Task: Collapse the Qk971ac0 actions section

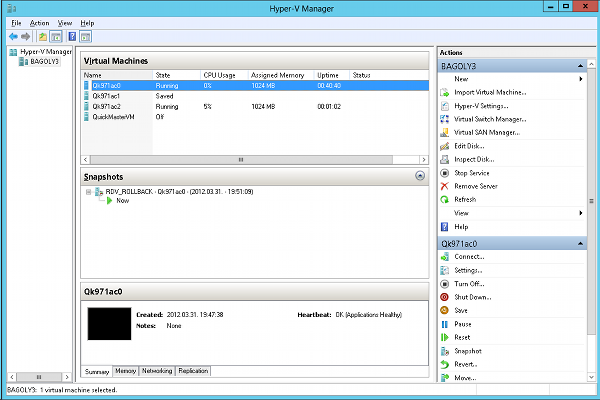Action: click(580, 244)
